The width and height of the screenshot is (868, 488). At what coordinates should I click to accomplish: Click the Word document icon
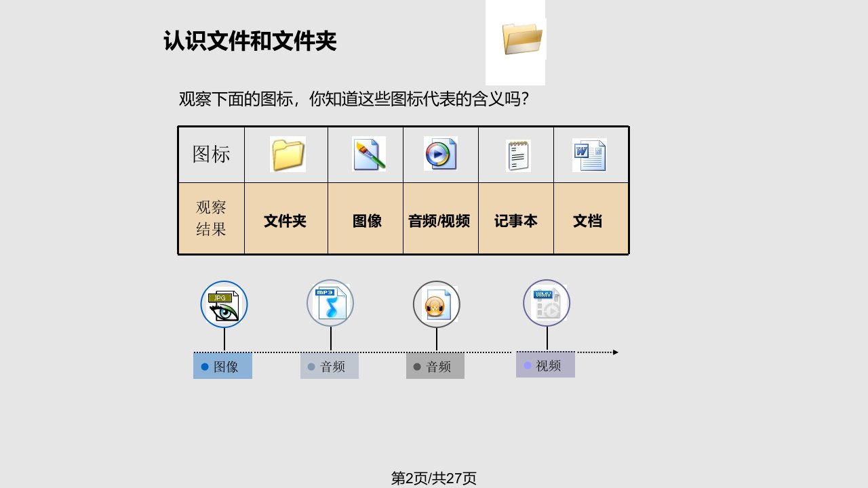pyautogui.click(x=589, y=155)
